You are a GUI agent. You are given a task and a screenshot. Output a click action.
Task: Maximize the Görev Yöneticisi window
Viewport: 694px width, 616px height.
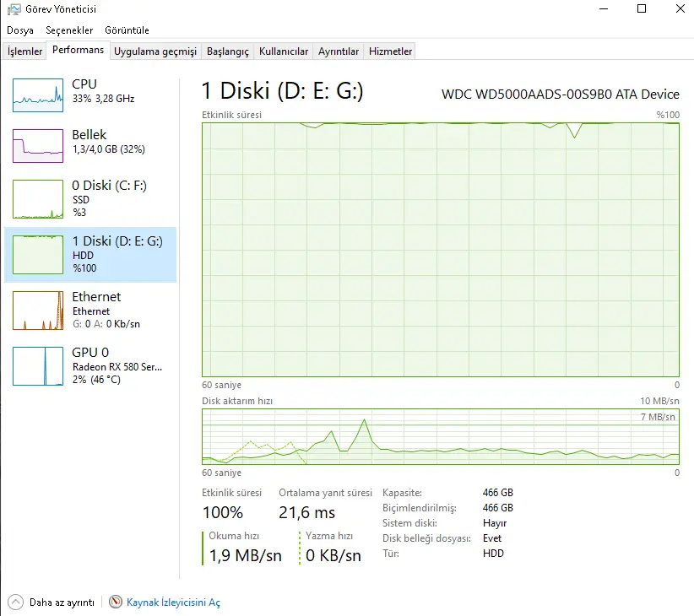642,8
